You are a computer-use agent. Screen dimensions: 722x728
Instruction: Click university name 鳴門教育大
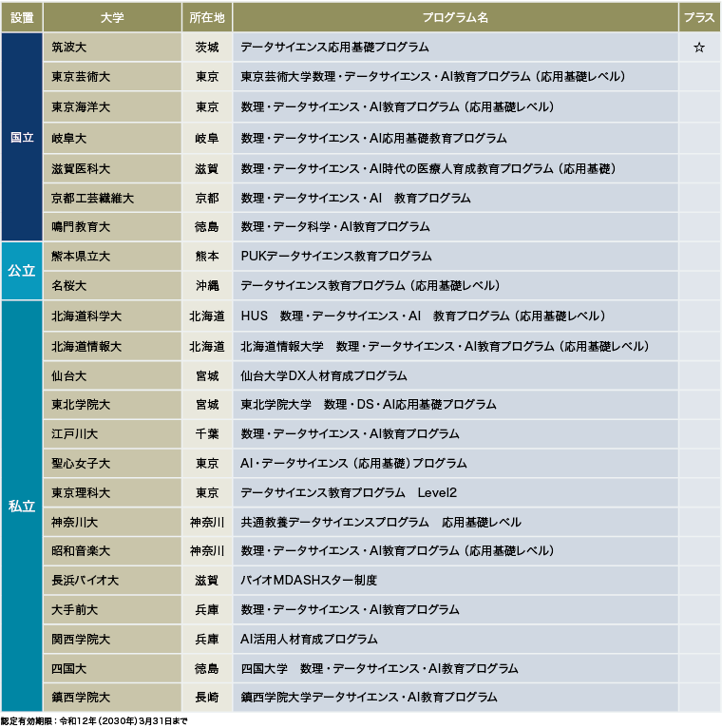pos(81,227)
